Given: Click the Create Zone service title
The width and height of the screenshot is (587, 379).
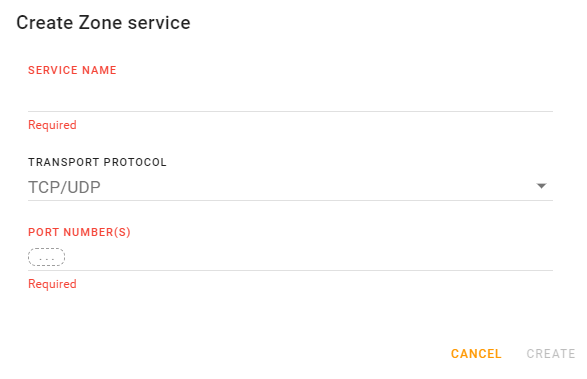Looking at the screenshot, I should (103, 22).
